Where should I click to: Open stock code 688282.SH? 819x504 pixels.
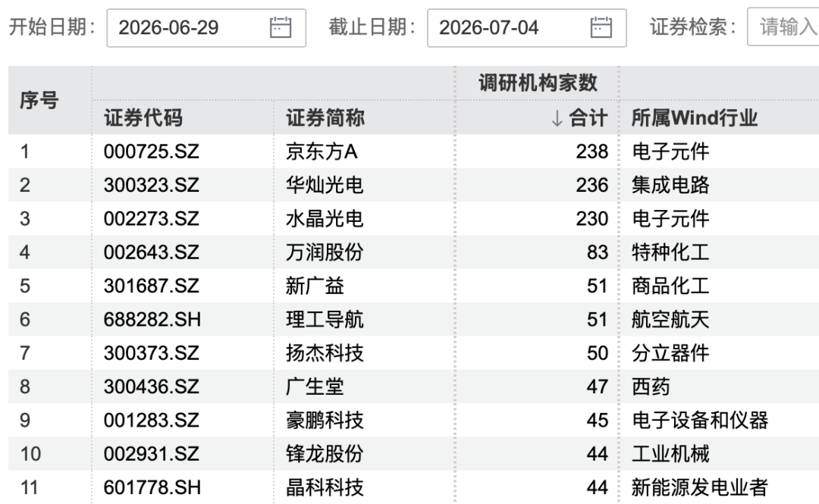pos(152,320)
